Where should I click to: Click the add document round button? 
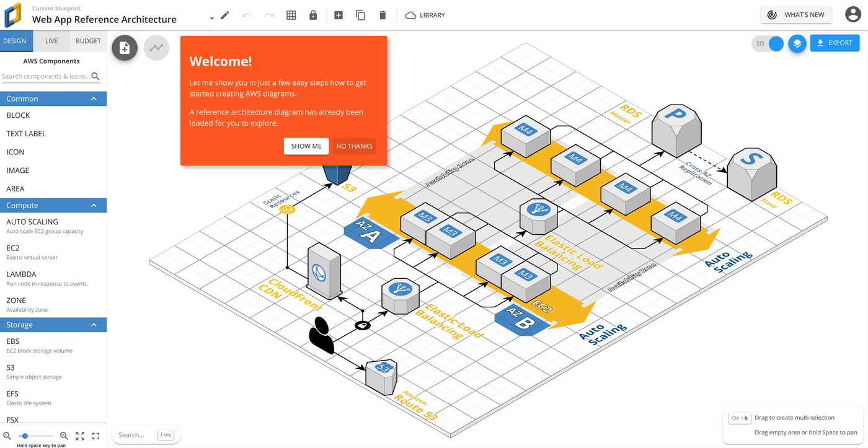click(125, 48)
